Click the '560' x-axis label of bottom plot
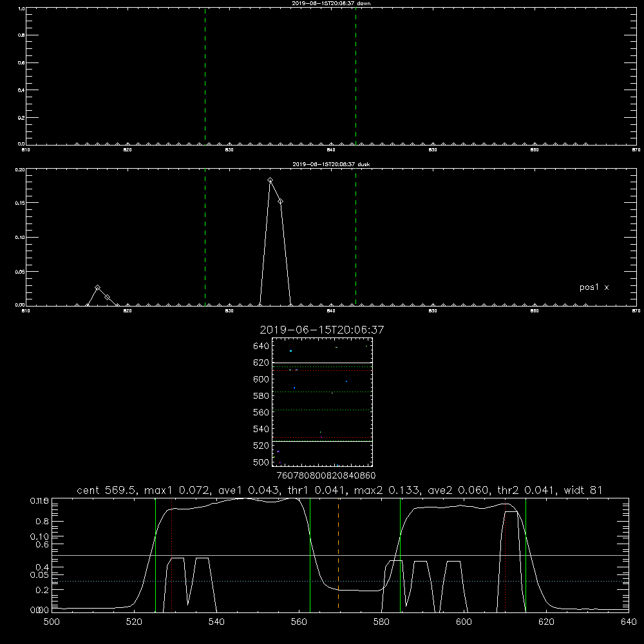 (x=299, y=622)
